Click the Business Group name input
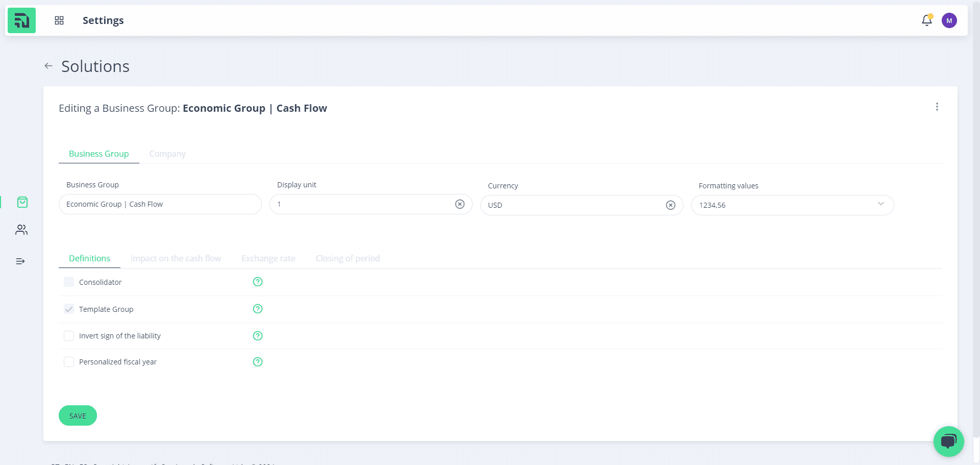The image size is (980, 465). tap(160, 204)
